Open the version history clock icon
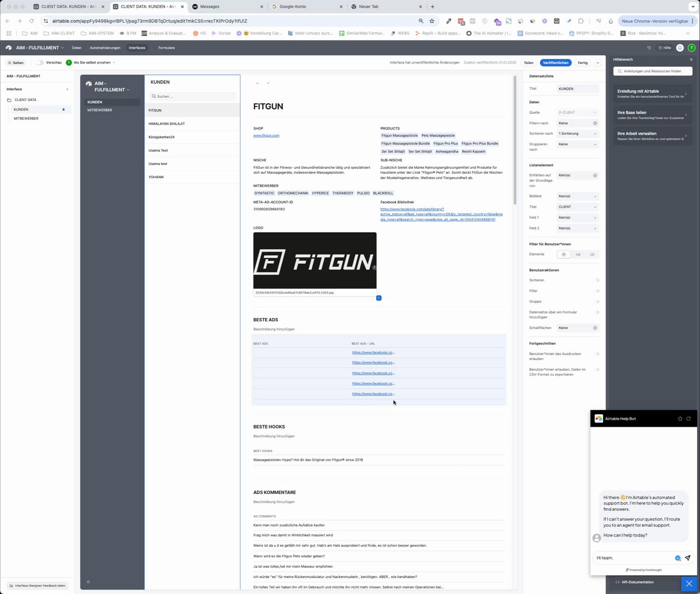The width and height of the screenshot is (700, 594). (x=649, y=48)
